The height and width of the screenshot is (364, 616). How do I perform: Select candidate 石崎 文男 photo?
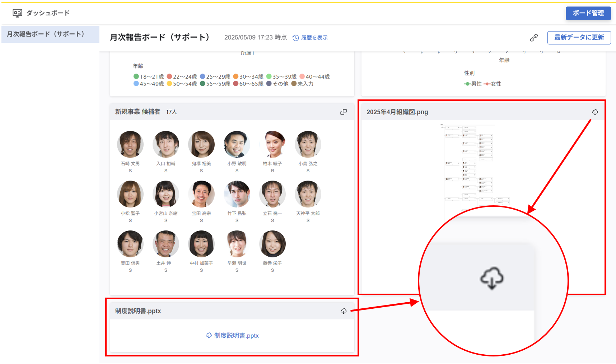[x=130, y=144]
